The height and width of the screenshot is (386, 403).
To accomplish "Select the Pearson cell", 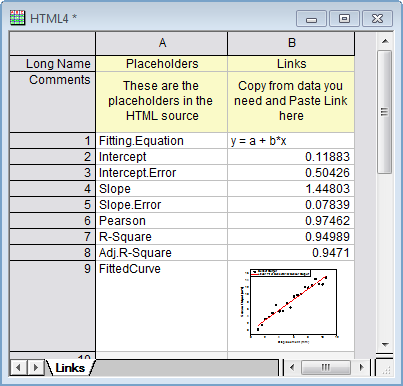I will point(162,221).
